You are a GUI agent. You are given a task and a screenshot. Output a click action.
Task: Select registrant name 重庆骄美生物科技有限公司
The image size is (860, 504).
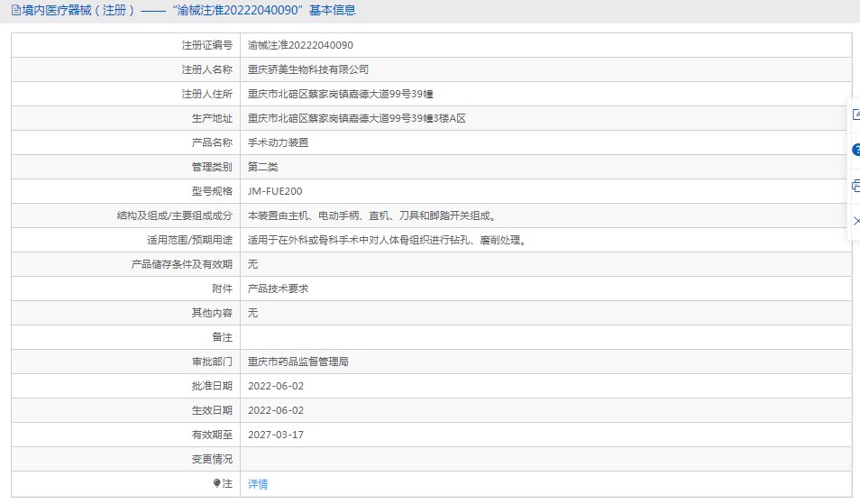point(308,69)
